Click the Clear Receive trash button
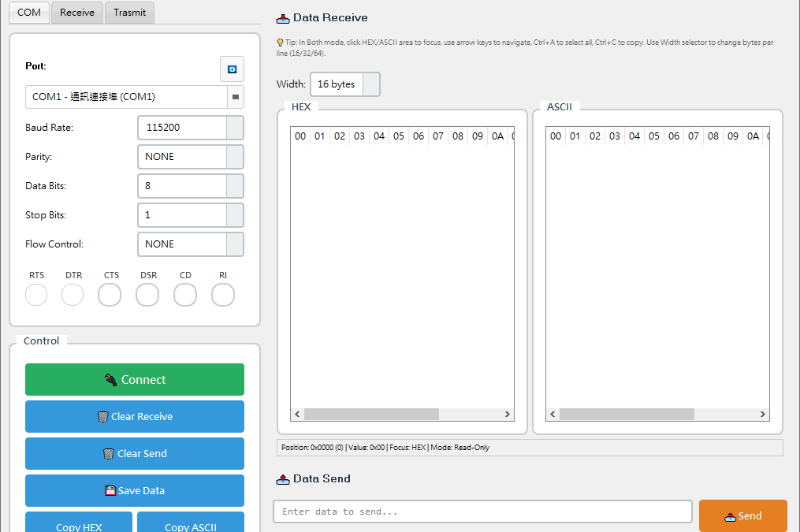Screen dimensions: 800x532 pos(135,416)
